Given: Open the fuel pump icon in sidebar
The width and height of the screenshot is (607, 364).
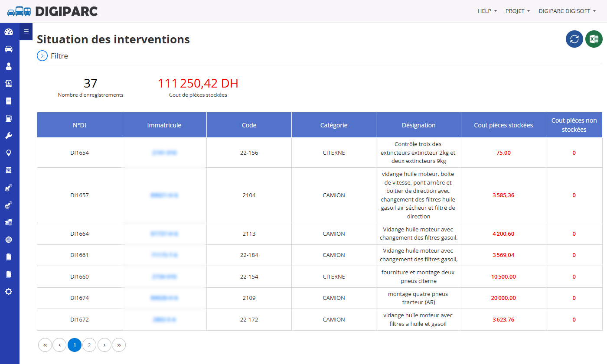Looking at the screenshot, I should [x=9, y=118].
